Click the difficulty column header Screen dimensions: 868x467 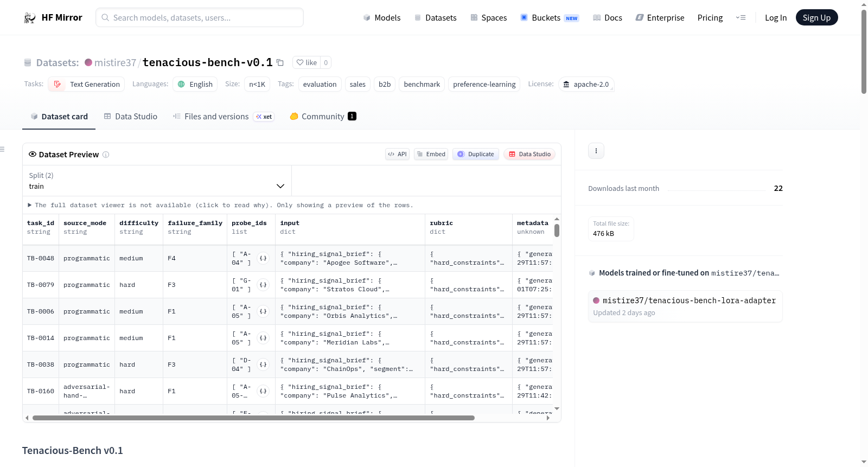139,227
